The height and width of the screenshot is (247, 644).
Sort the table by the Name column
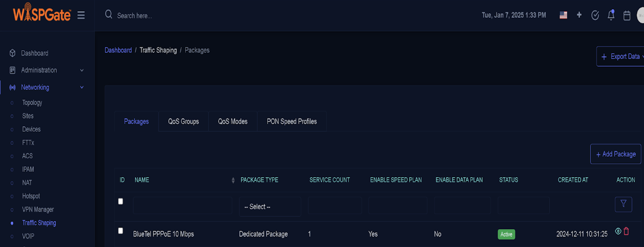[233, 180]
